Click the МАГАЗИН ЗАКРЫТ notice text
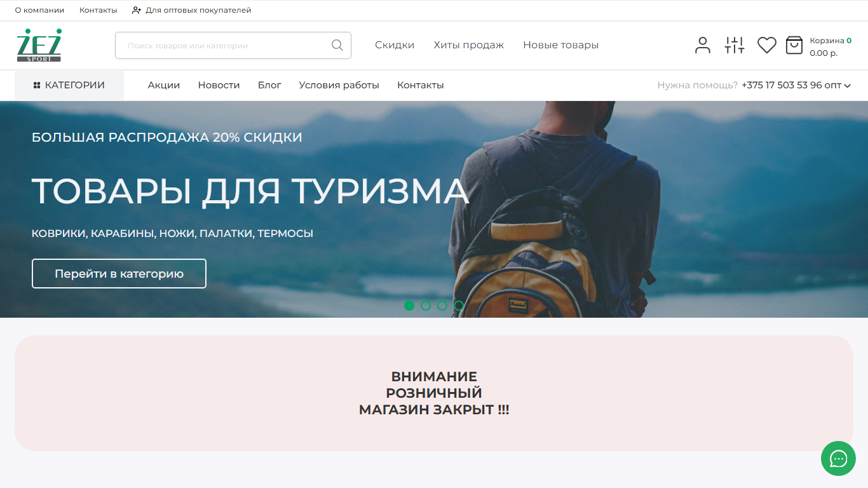Screen dimensions: 868x488 pyautogui.click(x=434, y=410)
